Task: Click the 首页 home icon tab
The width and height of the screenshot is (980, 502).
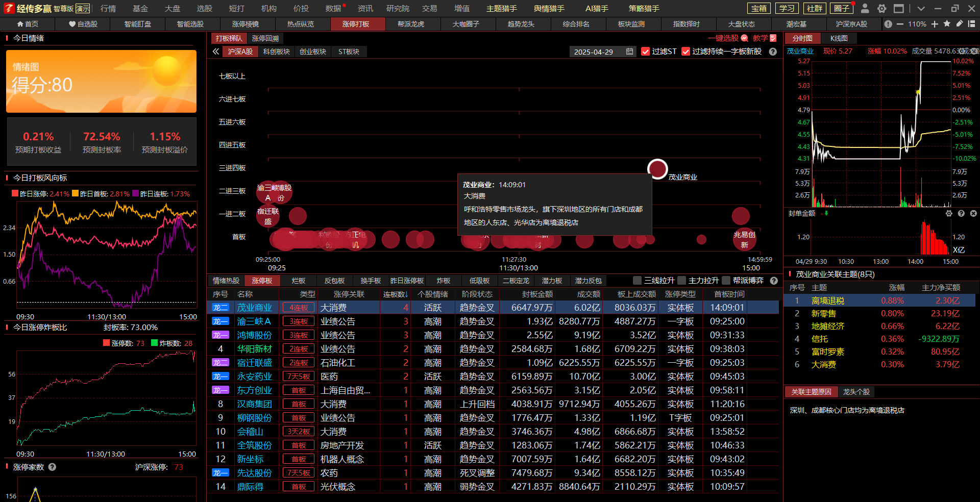Action: click(x=28, y=24)
